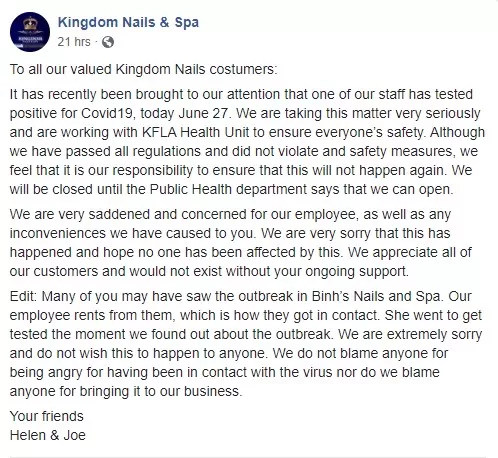Click the divider line below the post
This screenshot has width=498, height=458.
click(248, 457)
